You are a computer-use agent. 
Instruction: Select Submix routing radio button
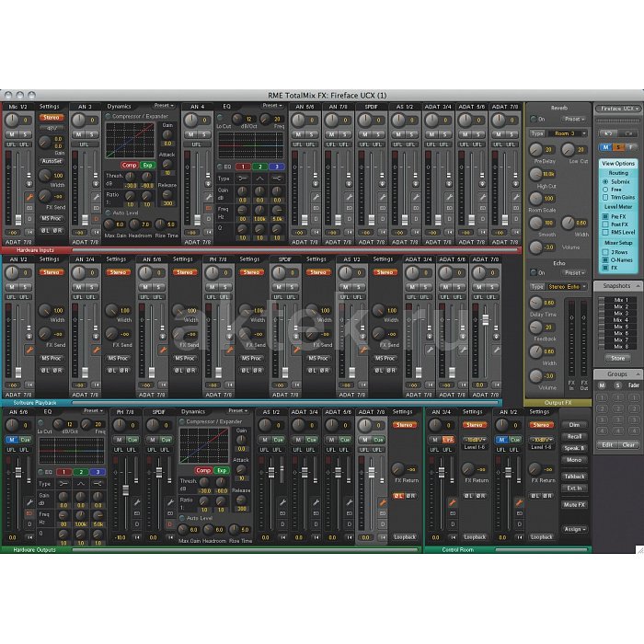pyautogui.click(x=605, y=181)
